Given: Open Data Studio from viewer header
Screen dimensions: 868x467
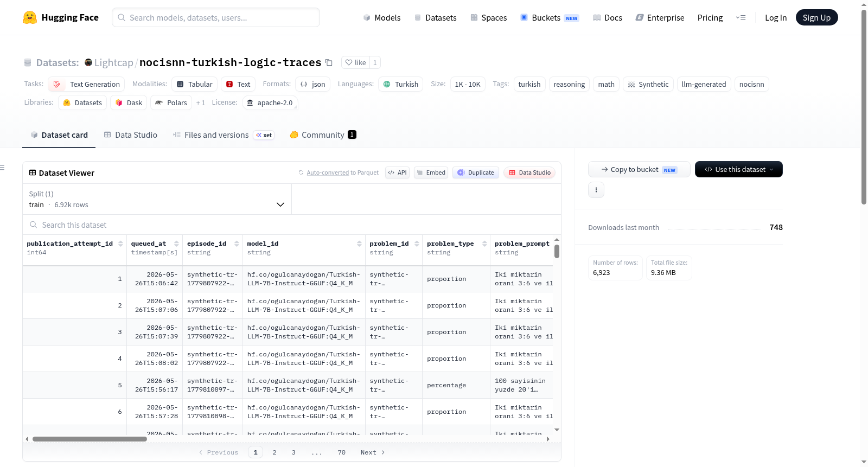Looking at the screenshot, I should click(x=529, y=172).
